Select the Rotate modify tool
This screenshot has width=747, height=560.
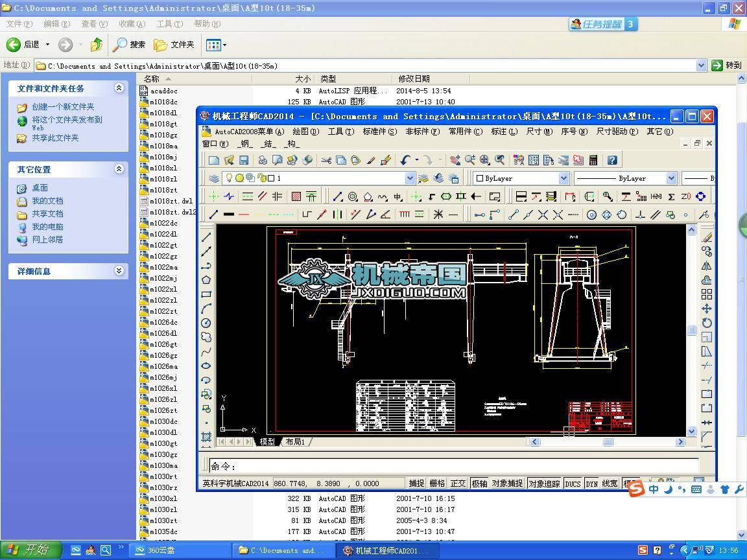pyautogui.click(x=707, y=323)
